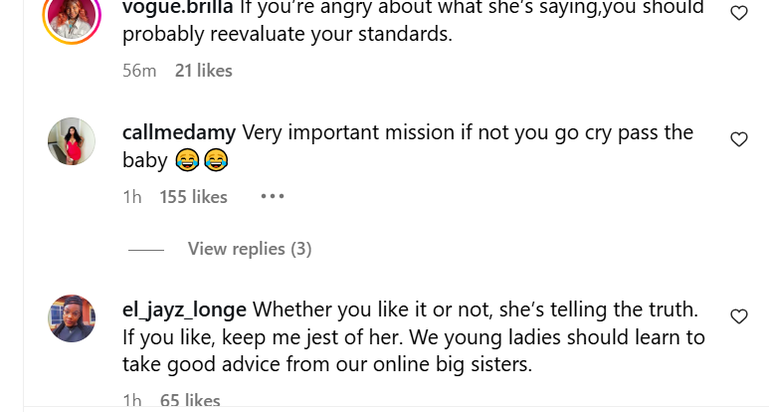Like the vogue.brilla comment
The image size is (769, 412).
click(739, 13)
